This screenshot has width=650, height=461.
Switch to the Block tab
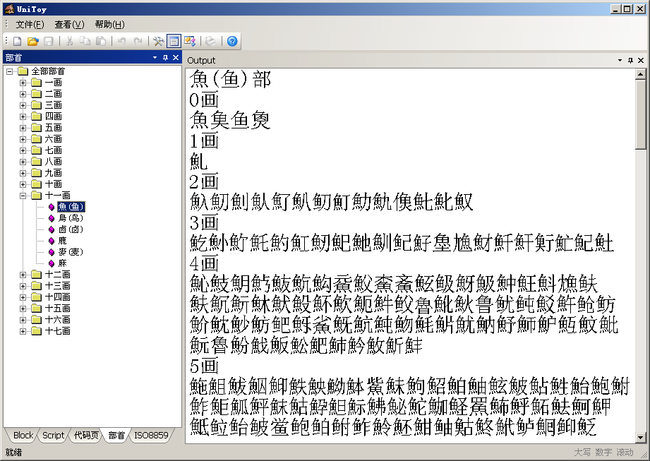[23, 435]
